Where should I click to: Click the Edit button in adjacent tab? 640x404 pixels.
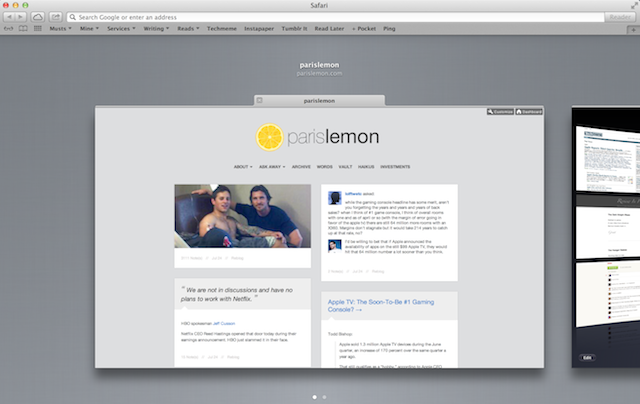(x=587, y=358)
